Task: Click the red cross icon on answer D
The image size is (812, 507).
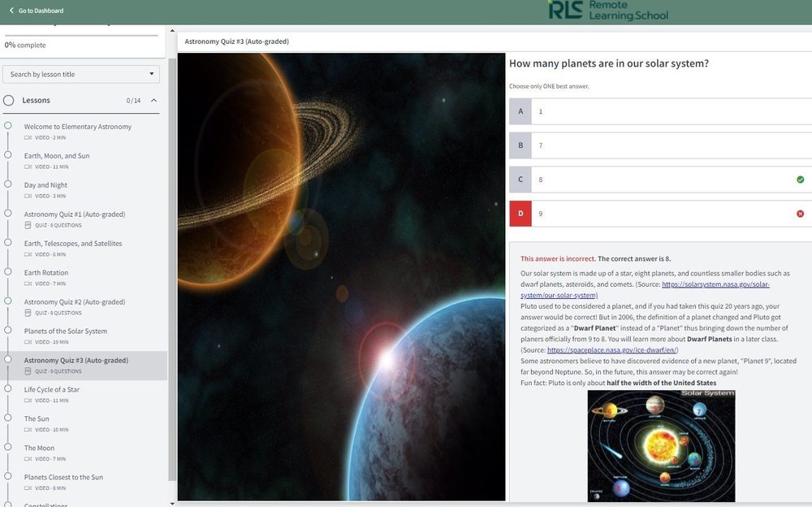Action: (800, 214)
